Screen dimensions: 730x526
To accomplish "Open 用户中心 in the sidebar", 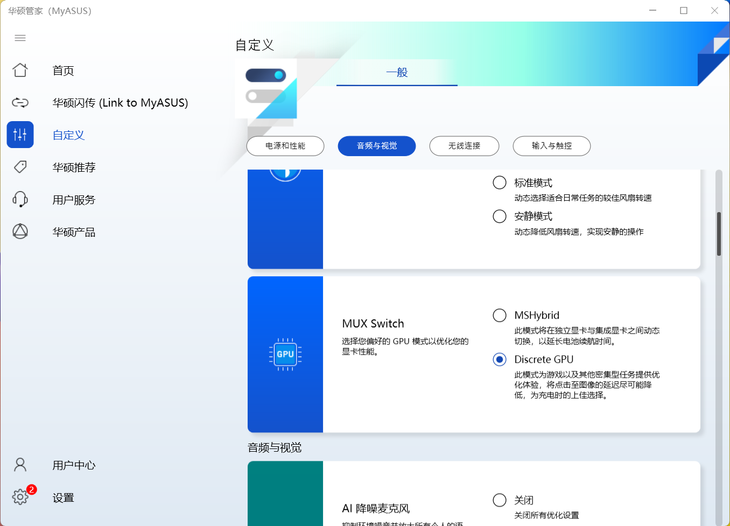I will (x=74, y=465).
